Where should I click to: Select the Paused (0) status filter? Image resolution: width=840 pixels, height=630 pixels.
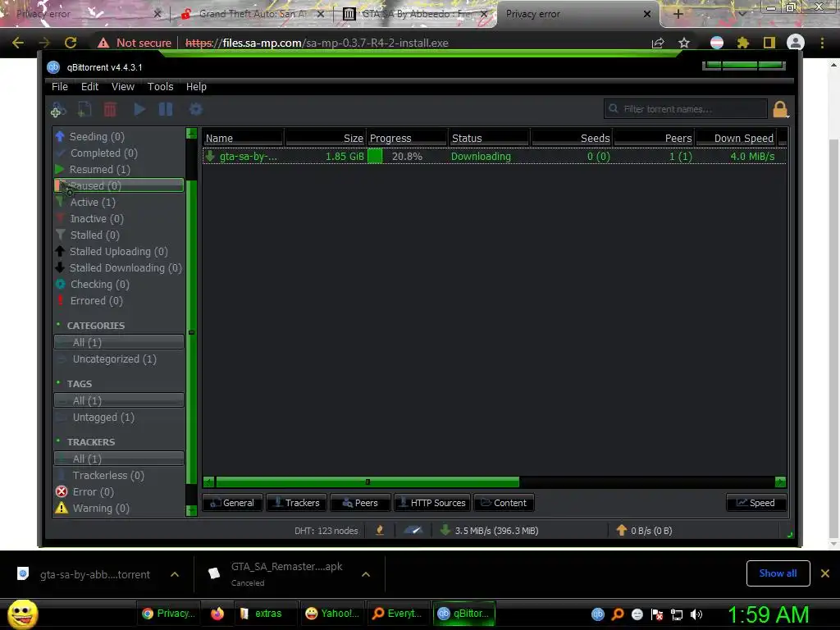click(x=118, y=185)
